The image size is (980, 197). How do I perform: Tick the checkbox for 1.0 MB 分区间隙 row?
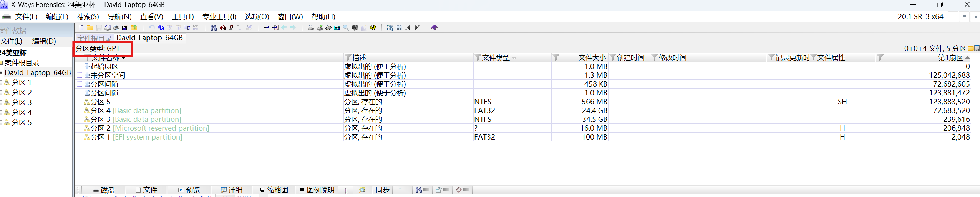pyautogui.click(x=80, y=93)
